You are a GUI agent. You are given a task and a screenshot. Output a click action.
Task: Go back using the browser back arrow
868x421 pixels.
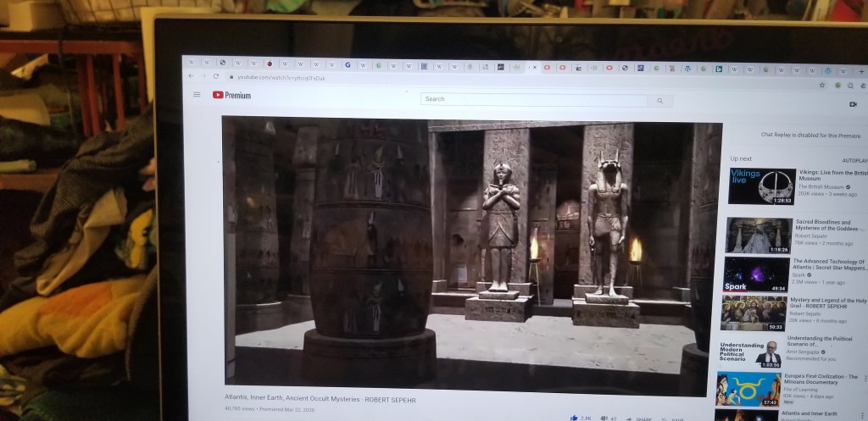190,76
